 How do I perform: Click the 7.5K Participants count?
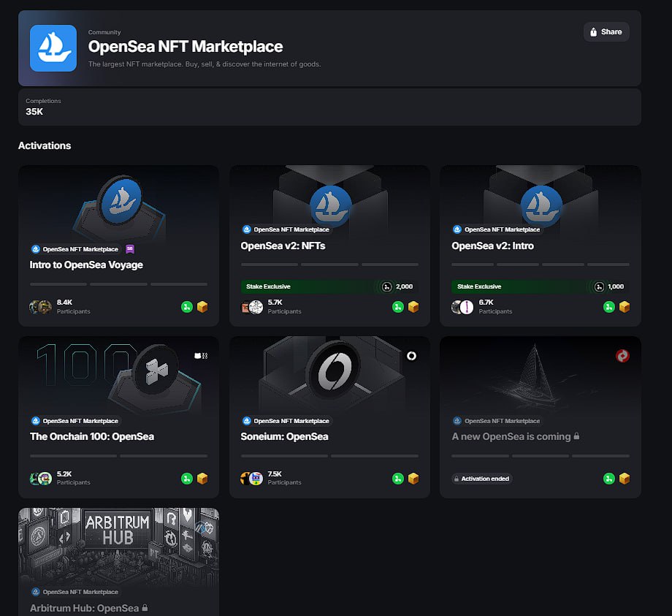pyautogui.click(x=284, y=478)
